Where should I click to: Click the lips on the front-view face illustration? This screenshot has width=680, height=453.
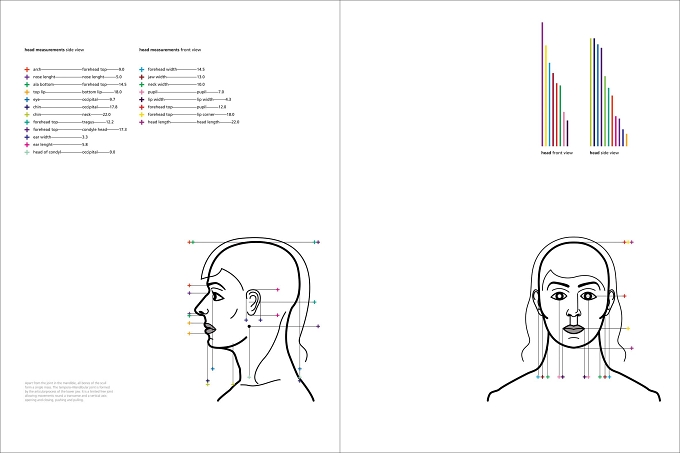574,329
